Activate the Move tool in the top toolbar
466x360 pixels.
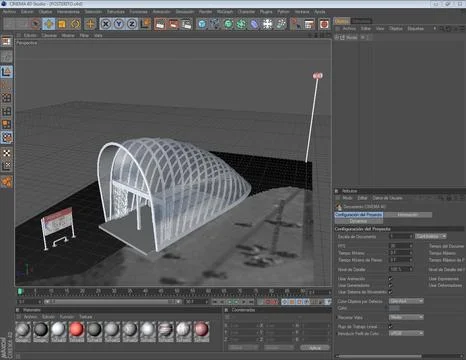point(49,24)
